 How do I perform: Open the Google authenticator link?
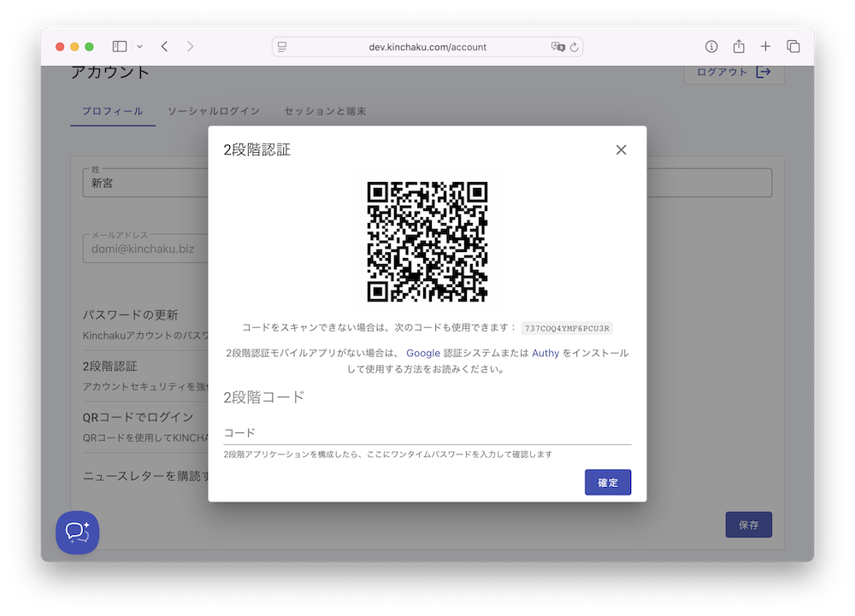tap(423, 353)
